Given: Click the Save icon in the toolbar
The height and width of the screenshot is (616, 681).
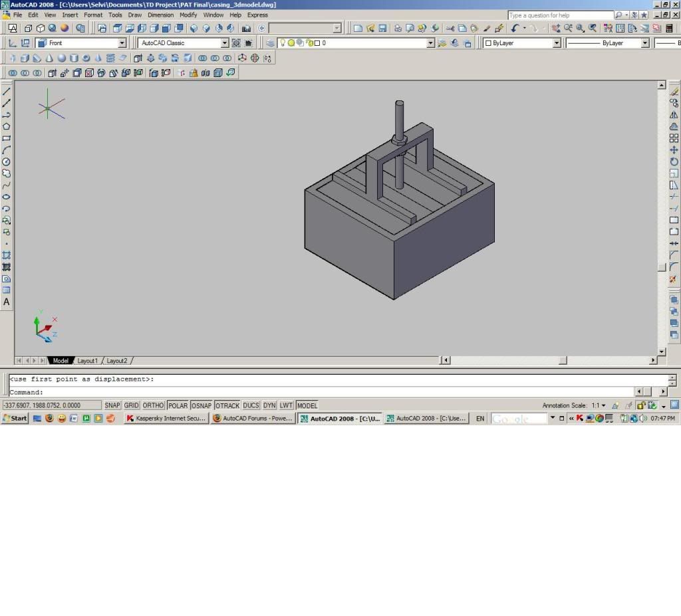Looking at the screenshot, I should click(x=382, y=29).
